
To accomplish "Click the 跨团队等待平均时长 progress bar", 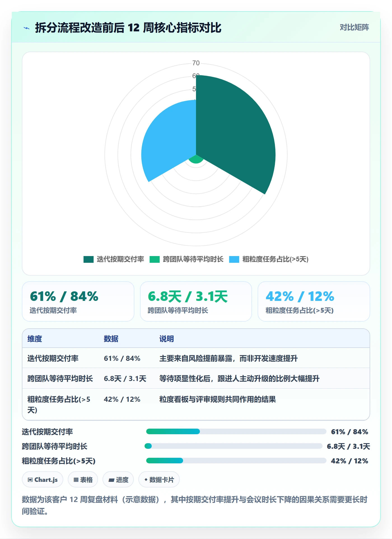I will pos(233,446).
